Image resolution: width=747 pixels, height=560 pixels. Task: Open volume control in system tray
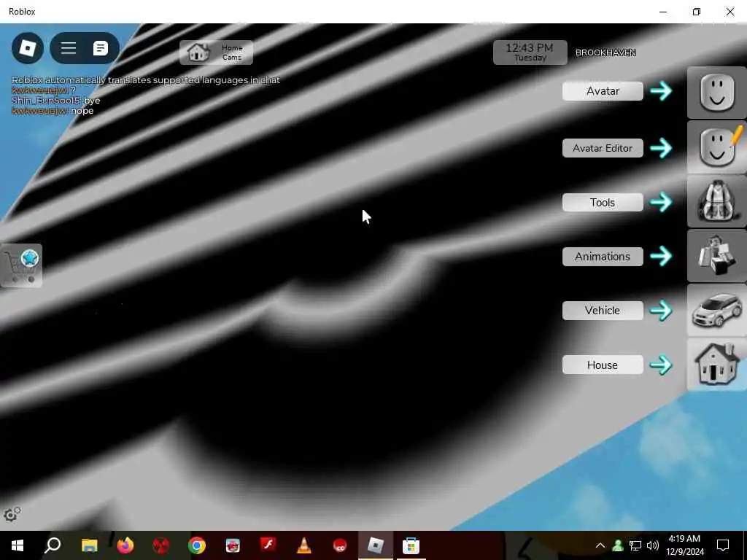(x=653, y=545)
